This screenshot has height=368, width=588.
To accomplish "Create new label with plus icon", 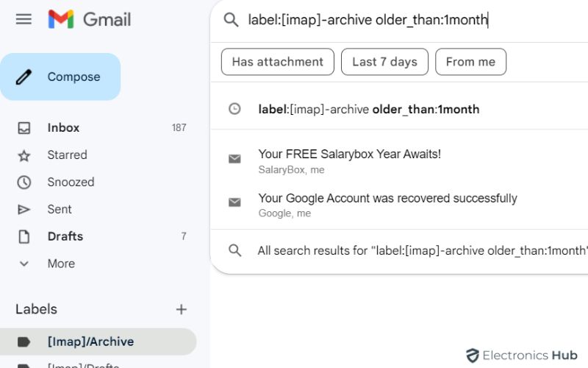I will pyautogui.click(x=182, y=309).
